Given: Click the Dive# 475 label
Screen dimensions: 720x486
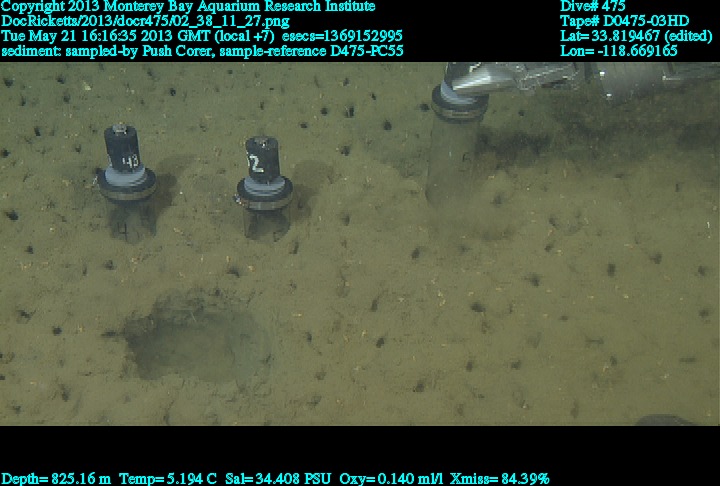Looking at the screenshot, I should [592, 6].
